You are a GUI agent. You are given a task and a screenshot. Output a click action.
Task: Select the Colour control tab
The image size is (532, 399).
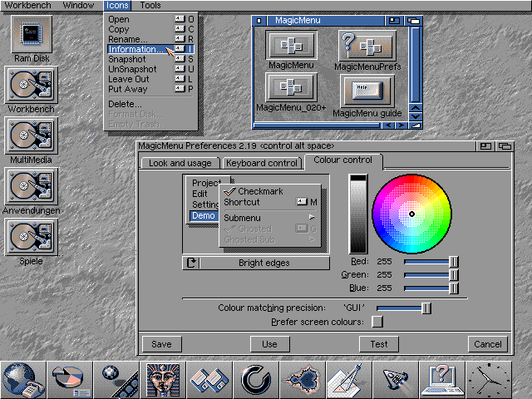pos(343,160)
